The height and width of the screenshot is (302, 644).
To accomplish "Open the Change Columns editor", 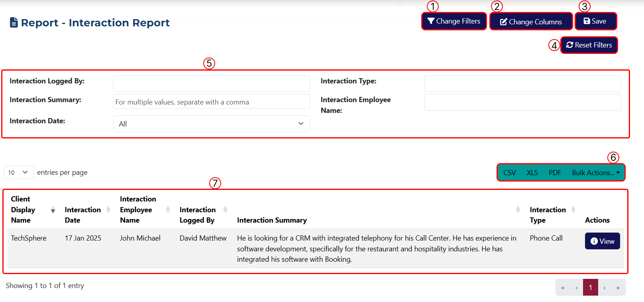I will pyautogui.click(x=531, y=22).
